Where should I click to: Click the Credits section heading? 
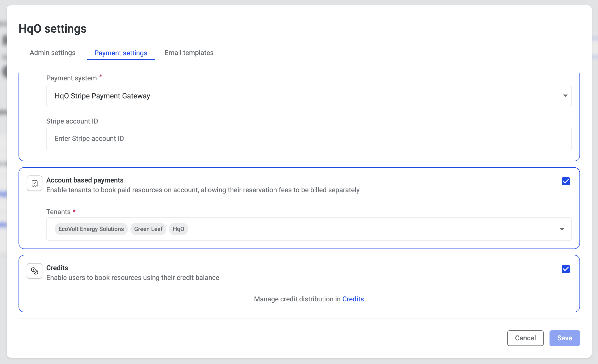point(57,268)
